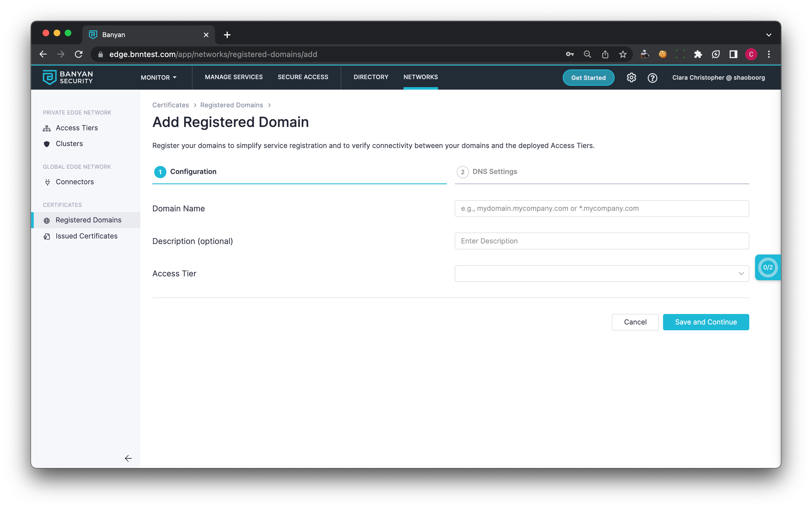Screen dimensions: 812x509
Task: Open the 0/2 onboarding progress widget
Action: pyautogui.click(x=768, y=267)
